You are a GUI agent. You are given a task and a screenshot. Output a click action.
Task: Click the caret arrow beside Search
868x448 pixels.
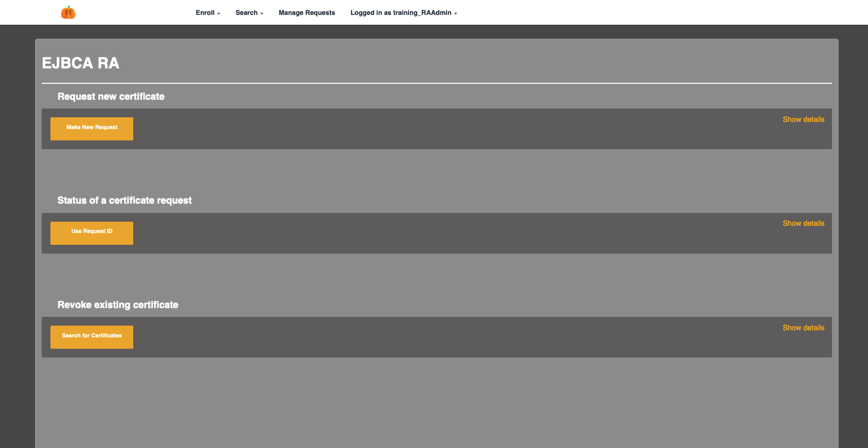[262, 13]
